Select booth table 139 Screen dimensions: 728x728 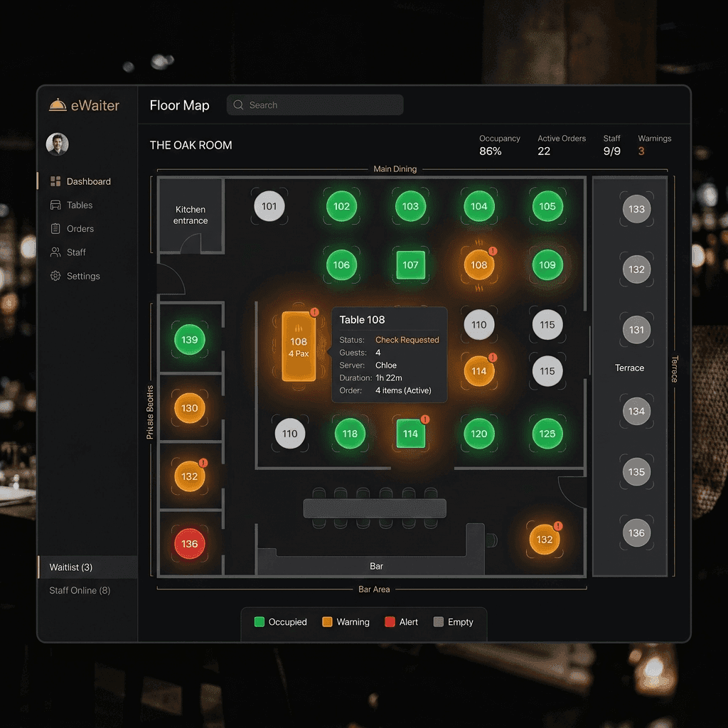click(189, 339)
